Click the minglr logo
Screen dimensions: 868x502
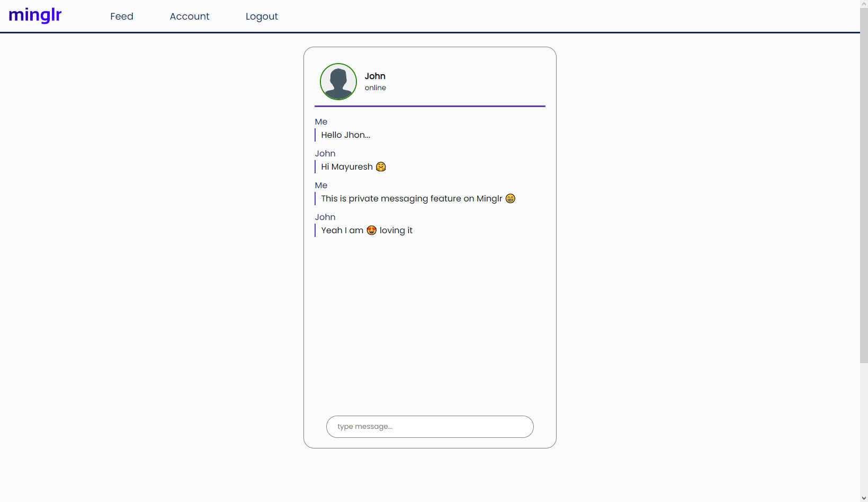[x=35, y=15]
